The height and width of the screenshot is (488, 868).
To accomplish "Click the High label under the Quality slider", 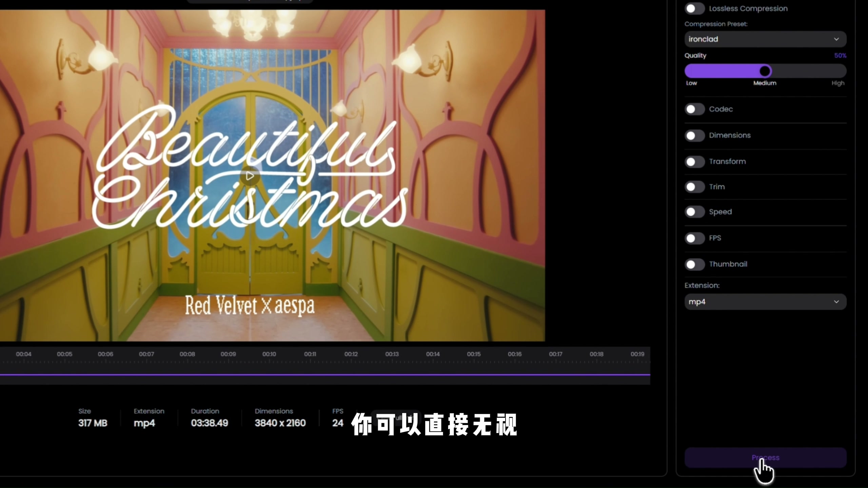I will click(838, 83).
